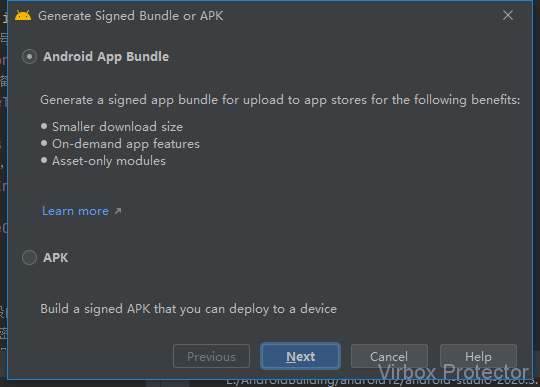Open Help for this dialog
540x387 pixels.
pyautogui.click(x=478, y=356)
